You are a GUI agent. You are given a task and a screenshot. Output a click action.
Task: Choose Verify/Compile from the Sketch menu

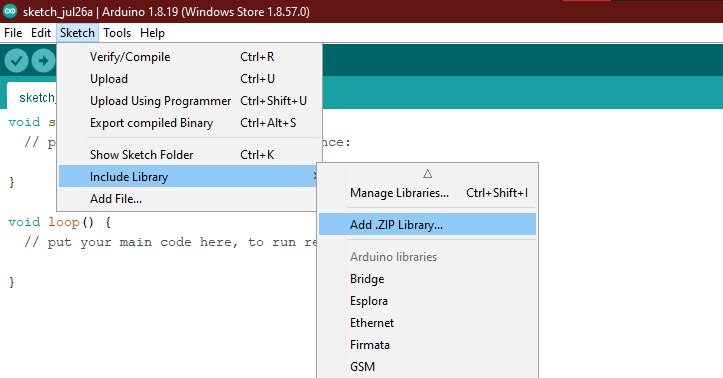[x=190, y=57]
